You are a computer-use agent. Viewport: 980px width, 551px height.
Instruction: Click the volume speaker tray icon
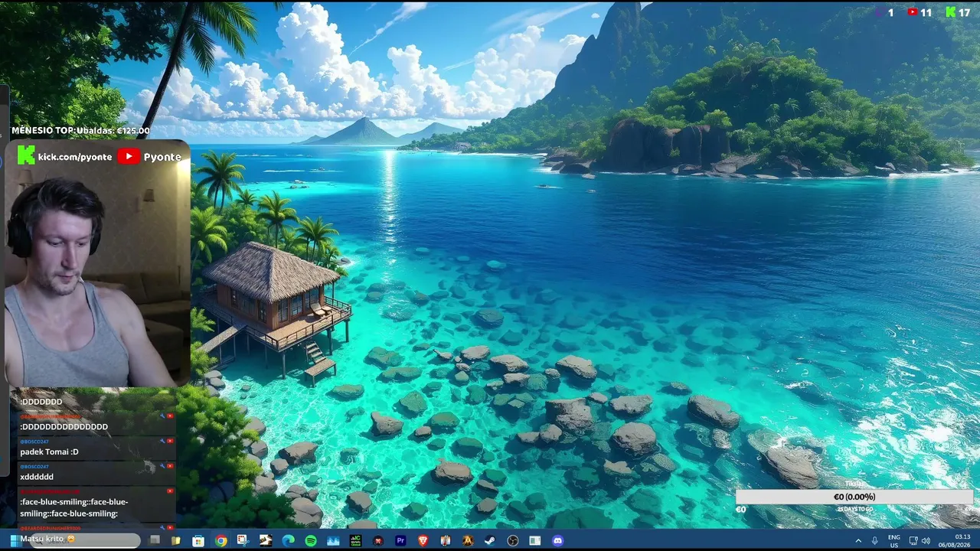click(926, 540)
